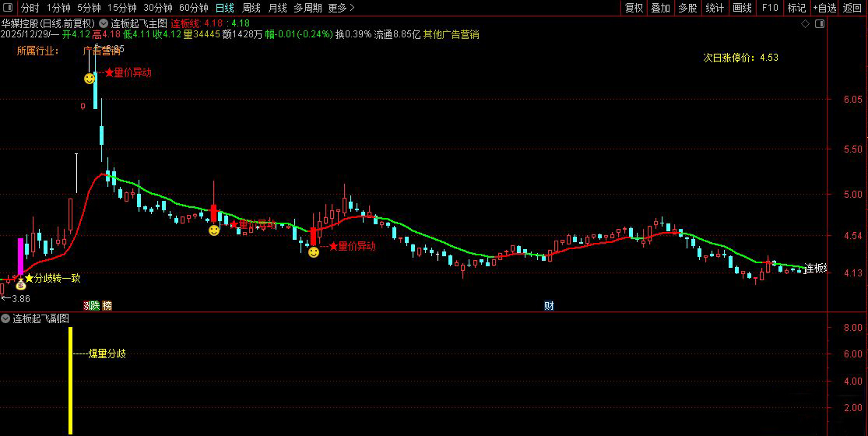The image size is (868, 436).
Task: Open the 多周期 multi-period view
Action: (307, 8)
